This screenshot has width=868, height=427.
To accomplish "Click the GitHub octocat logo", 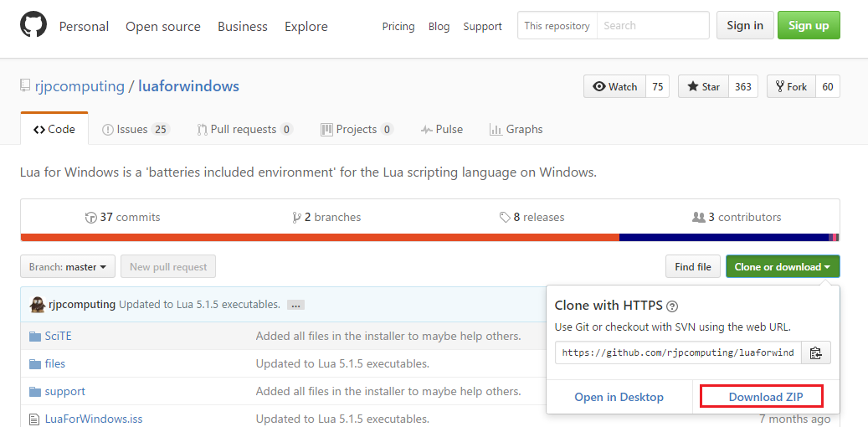I will pos(33,25).
